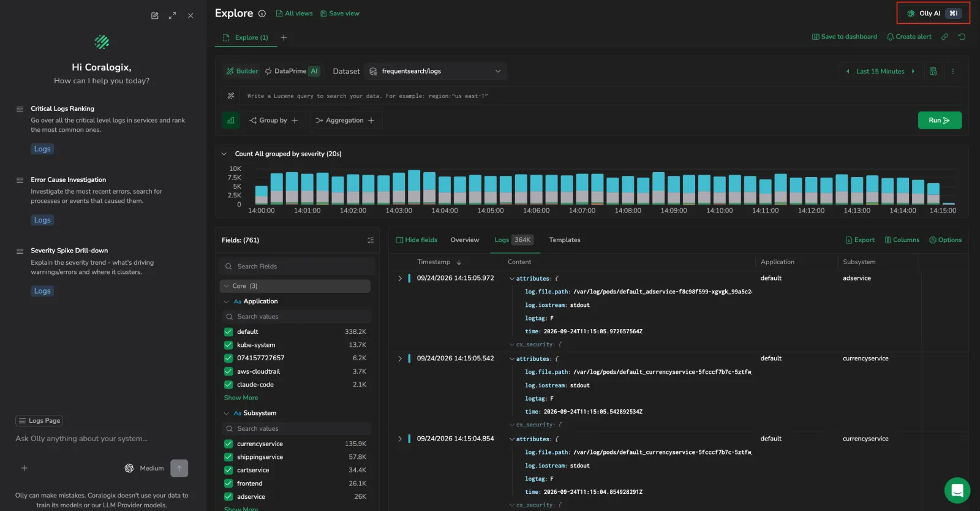
Task: Click the reset icon beside the link icon
Action: 962,37
